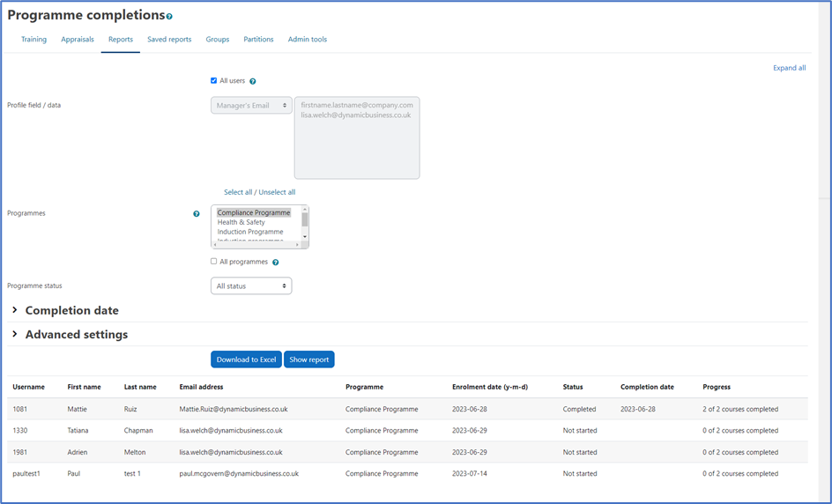Viewport: 832px width, 504px height.
Task: Click the Expand all link
Action: (789, 68)
